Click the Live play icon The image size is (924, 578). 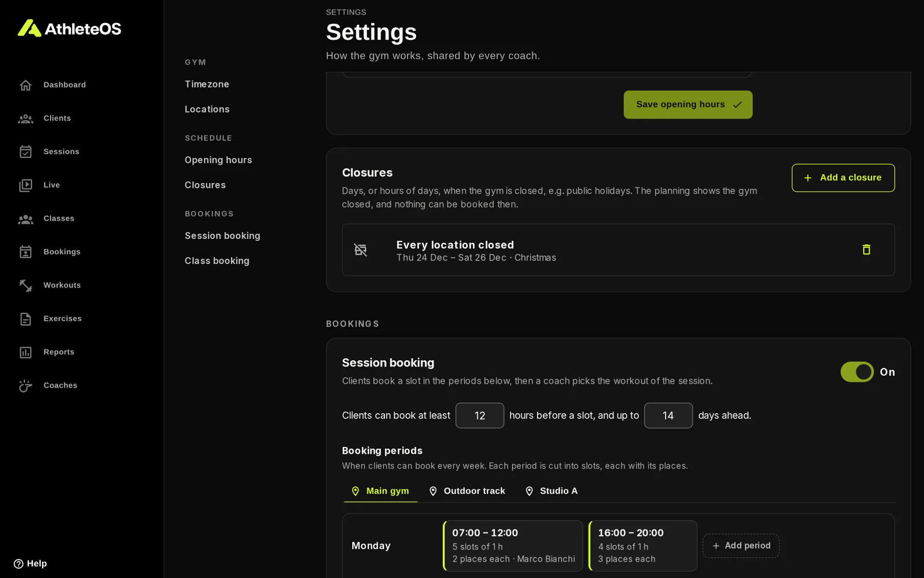(26, 185)
